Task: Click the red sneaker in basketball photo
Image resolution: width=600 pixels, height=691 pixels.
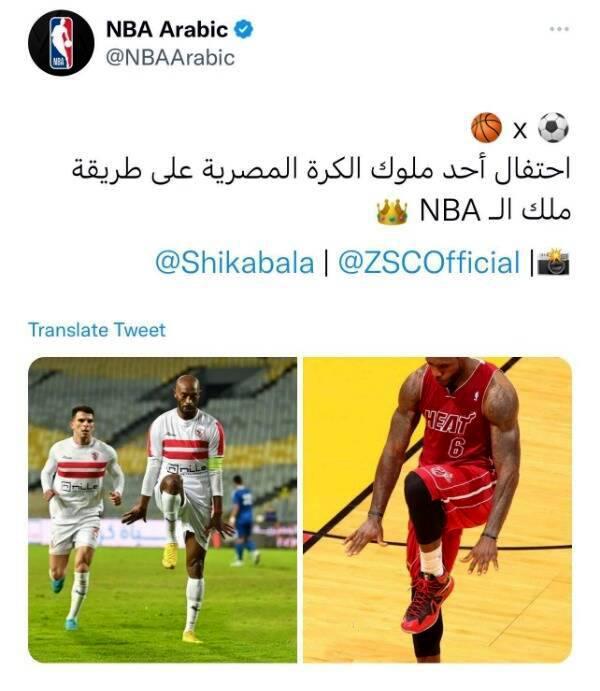Action: (x=427, y=602)
